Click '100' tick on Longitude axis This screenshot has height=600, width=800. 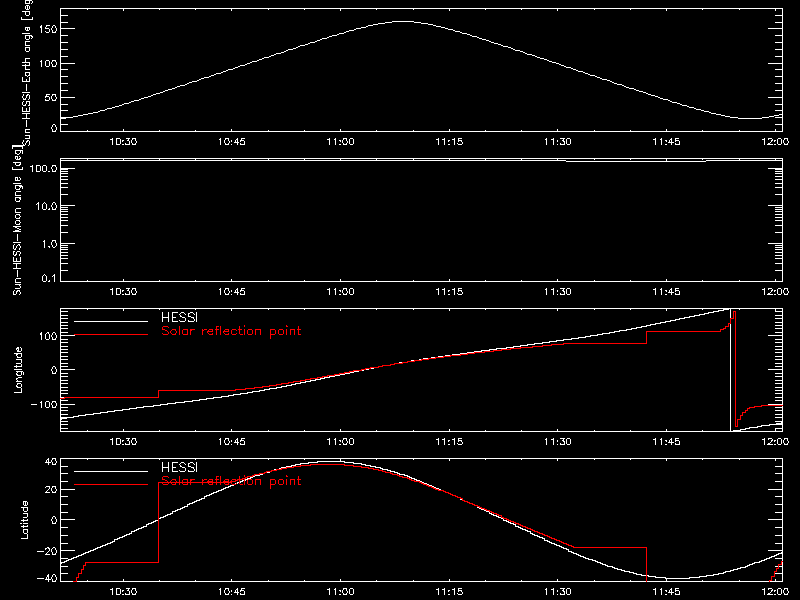click(x=48, y=336)
